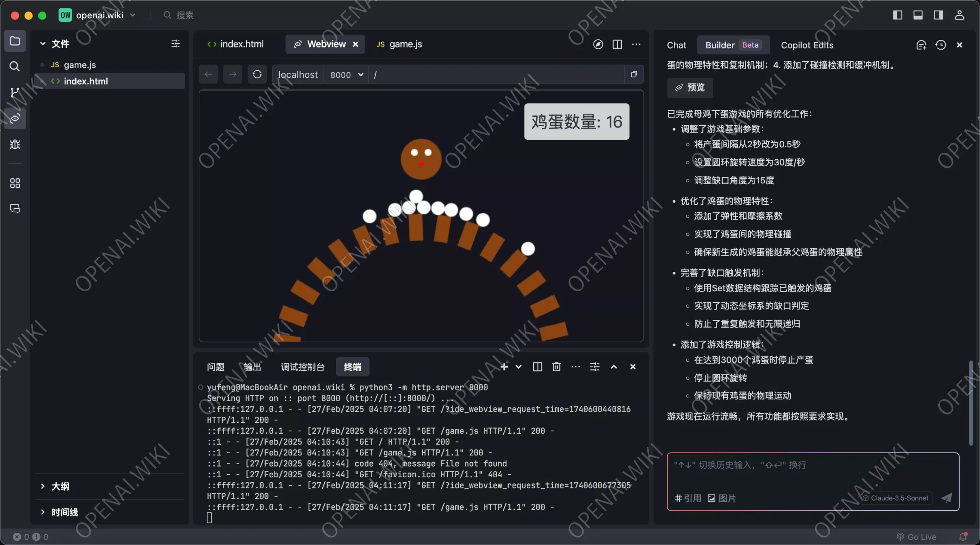This screenshot has width=980, height=545.
Task: Close the Webview tab
Action: click(x=355, y=44)
